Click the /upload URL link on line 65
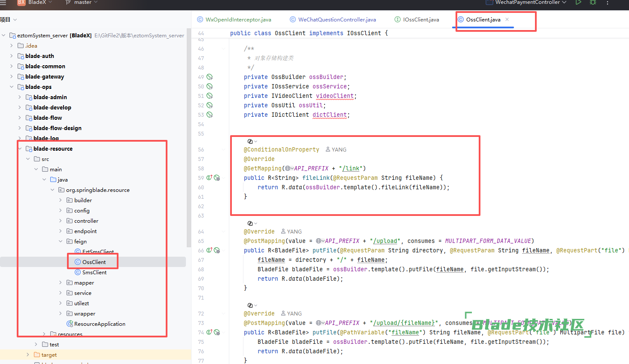The width and height of the screenshot is (629, 364). pos(386,241)
